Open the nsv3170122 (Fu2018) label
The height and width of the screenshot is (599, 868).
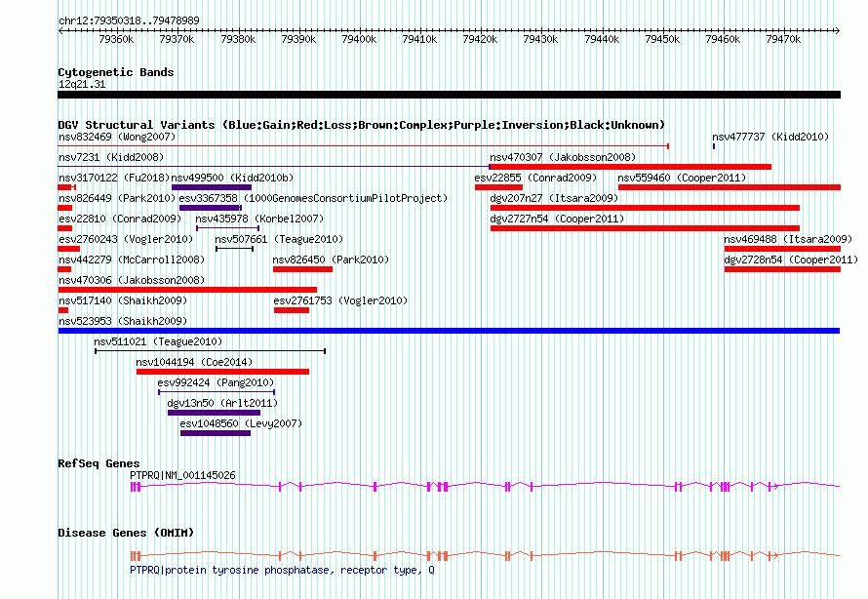[114, 178]
